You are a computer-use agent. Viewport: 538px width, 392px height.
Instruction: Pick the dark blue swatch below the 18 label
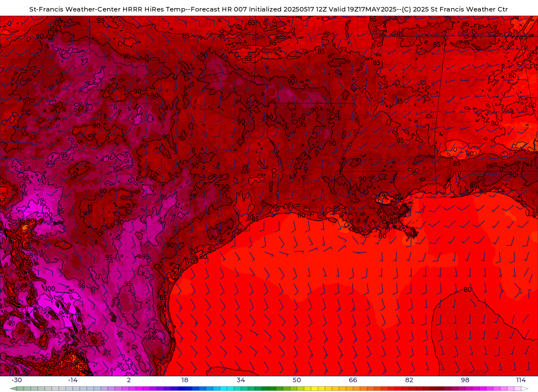[x=182, y=389]
